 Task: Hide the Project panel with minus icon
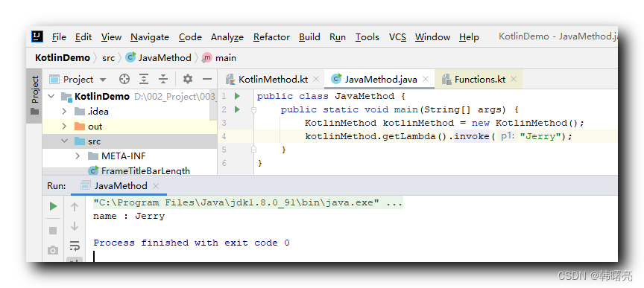(x=207, y=79)
